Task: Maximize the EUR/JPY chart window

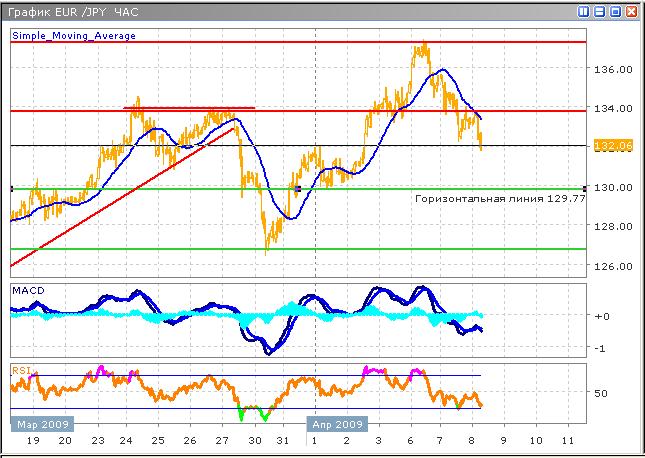Action: pos(615,13)
